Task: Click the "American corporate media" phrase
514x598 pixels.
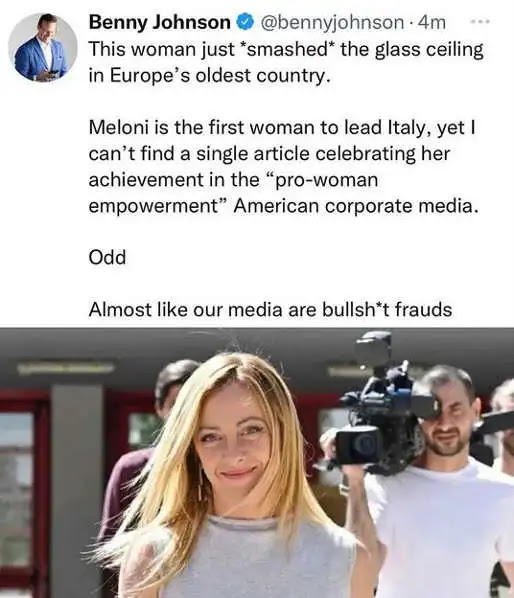Action: tap(356, 206)
